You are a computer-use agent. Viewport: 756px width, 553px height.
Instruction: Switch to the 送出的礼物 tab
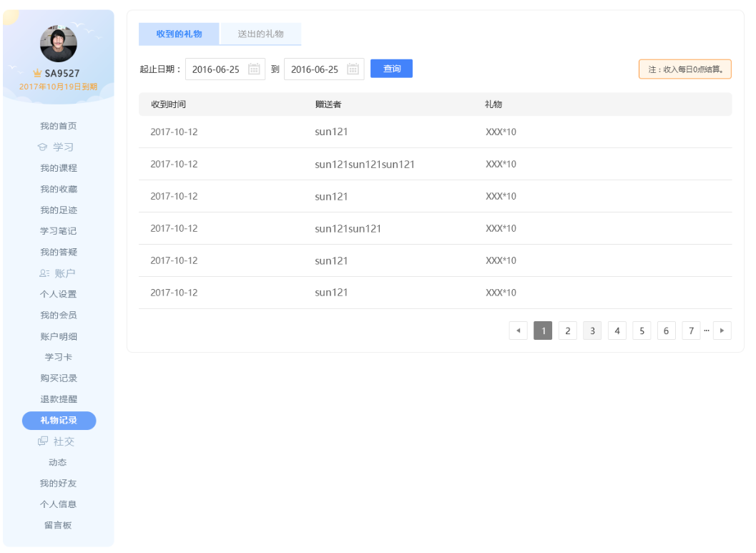tap(260, 34)
